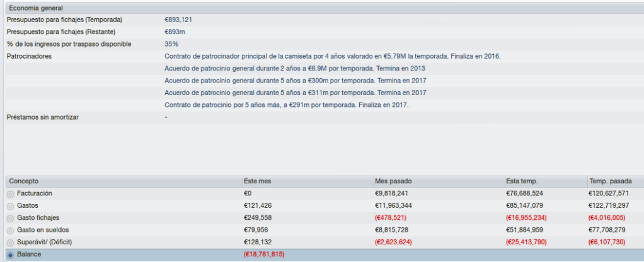Click the Balance value (€18,781,815)

click(x=264, y=254)
